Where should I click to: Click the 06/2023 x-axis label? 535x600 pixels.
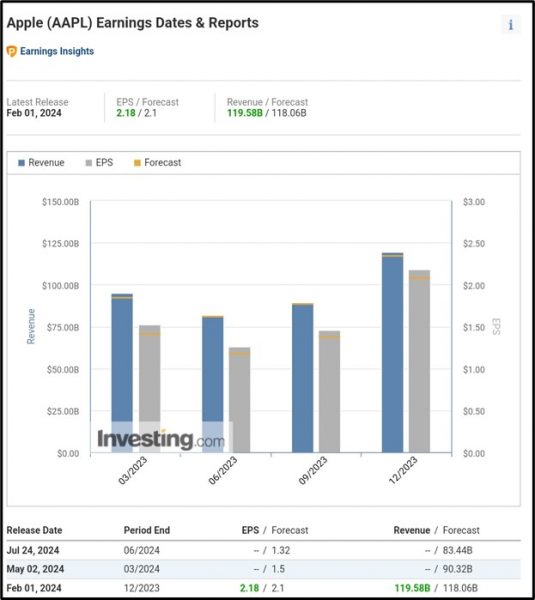[223, 470]
